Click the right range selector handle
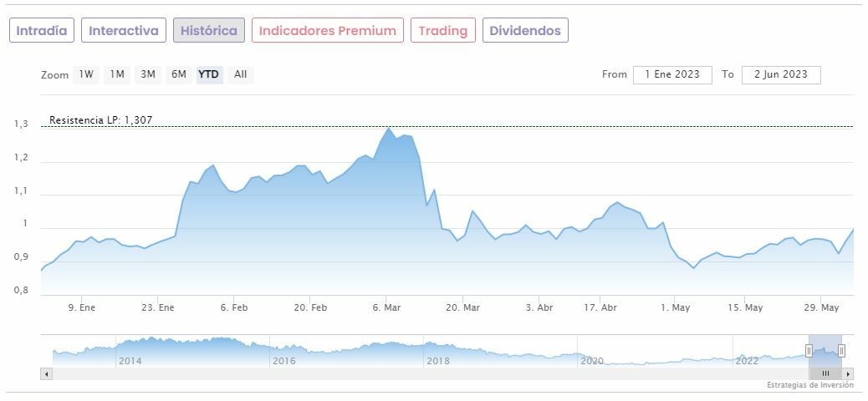The width and height of the screenshot is (868, 401). click(841, 351)
